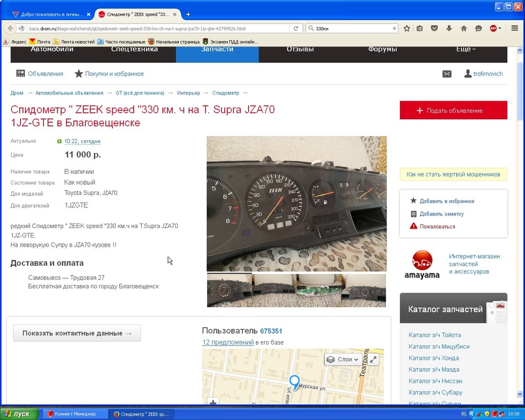Select the 'Форумы' navigation tab
This screenshot has height=420, width=525.
(x=383, y=50)
